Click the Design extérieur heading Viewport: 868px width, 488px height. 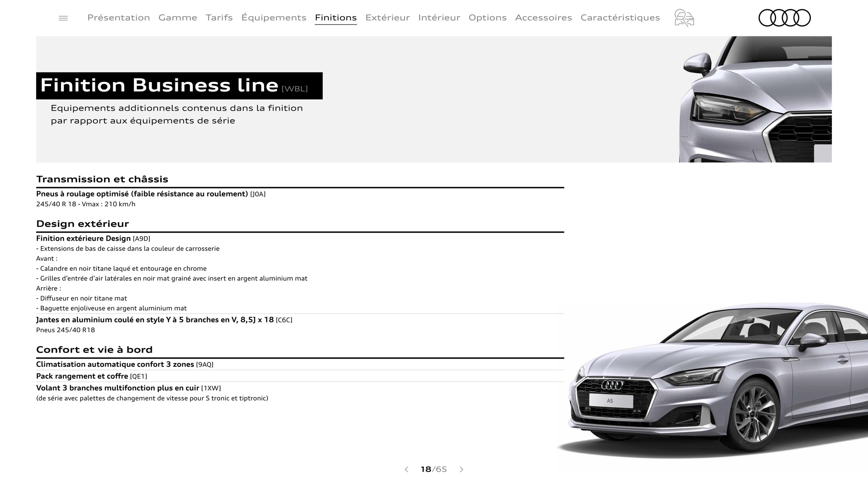click(x=83, y=224)
